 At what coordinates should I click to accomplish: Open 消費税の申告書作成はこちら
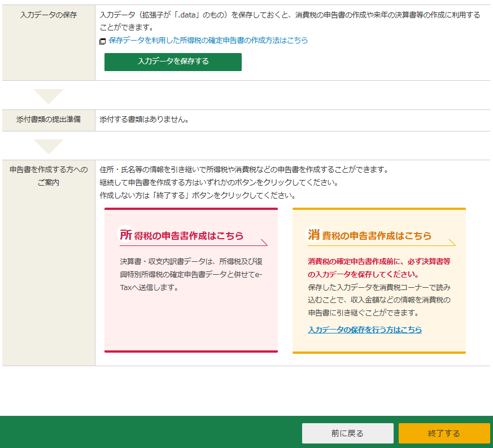pos(377,236)
